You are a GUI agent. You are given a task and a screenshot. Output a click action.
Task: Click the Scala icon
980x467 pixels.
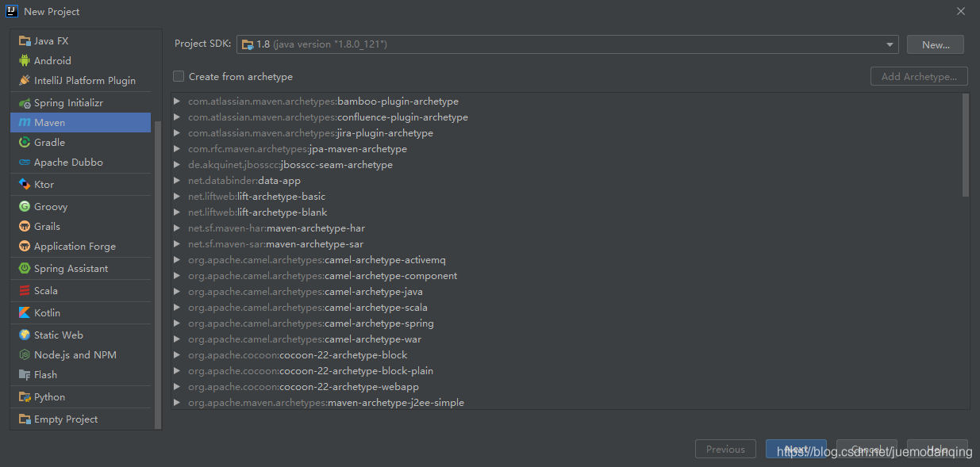pos(25,291)
